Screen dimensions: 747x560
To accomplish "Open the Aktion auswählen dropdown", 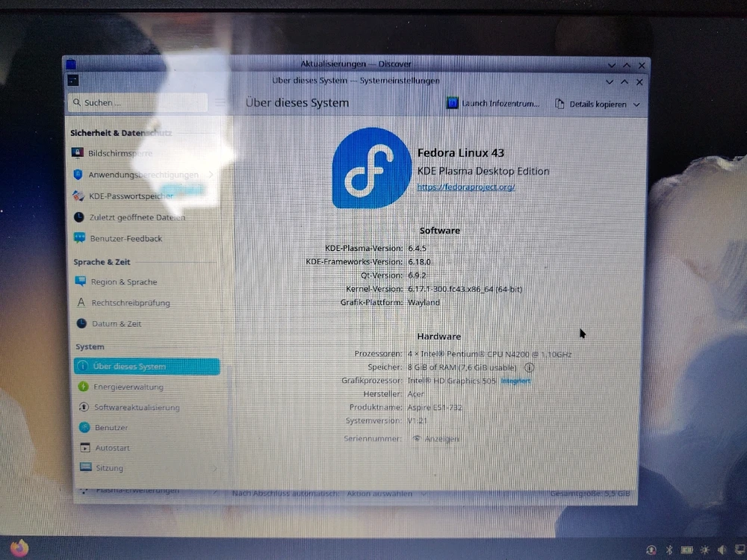I will (x=384, y=494).
